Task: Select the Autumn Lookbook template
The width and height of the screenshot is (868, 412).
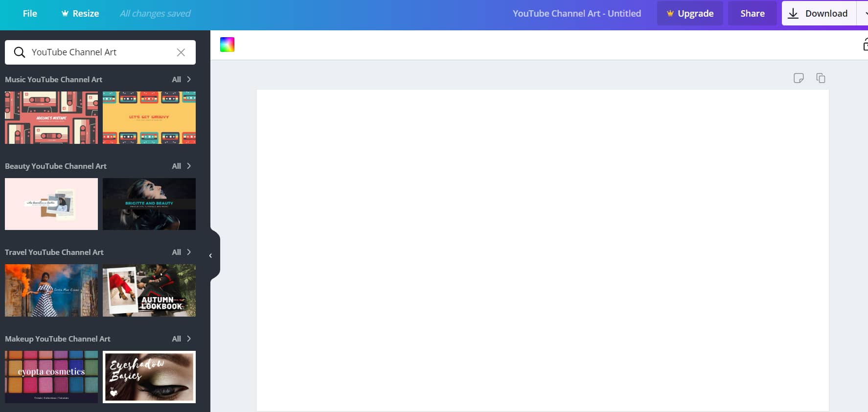Action: click(x=149, y=291)
